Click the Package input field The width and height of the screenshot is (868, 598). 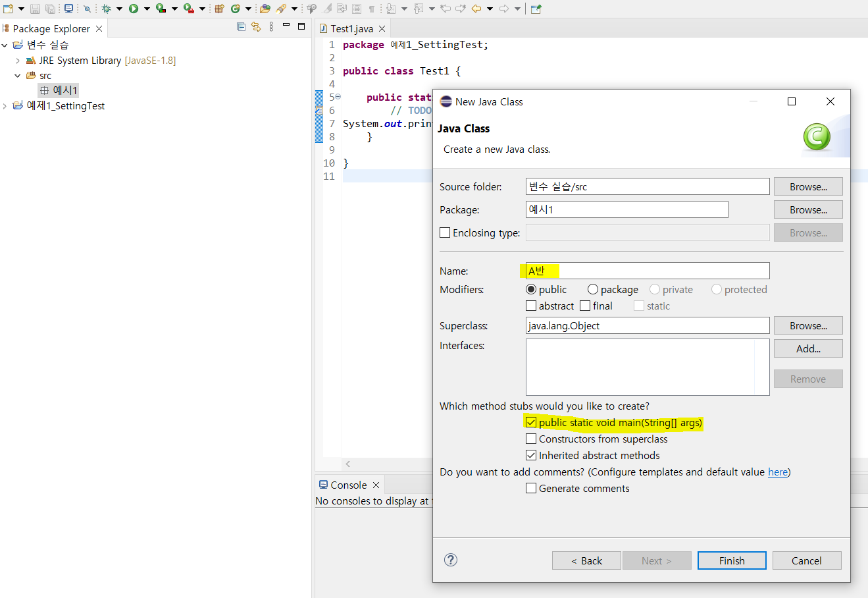pos(627,209)
